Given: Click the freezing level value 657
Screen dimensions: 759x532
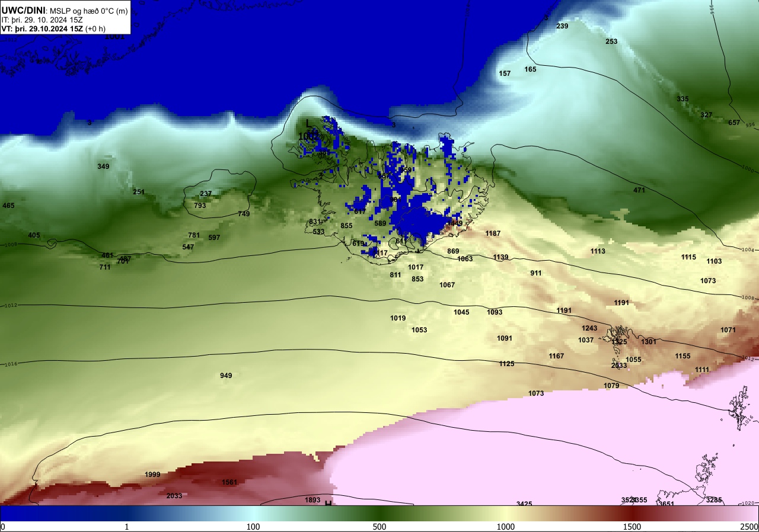Looking at the screenshot, I should click(734, 123).
